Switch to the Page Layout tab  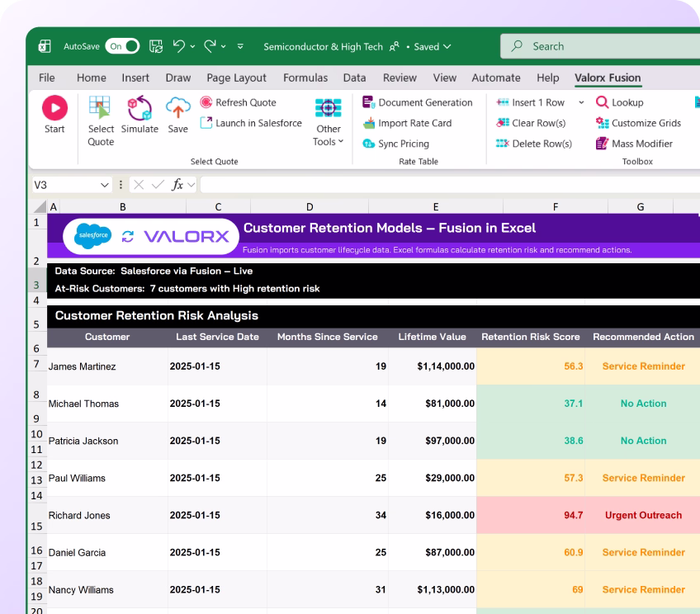236,78
